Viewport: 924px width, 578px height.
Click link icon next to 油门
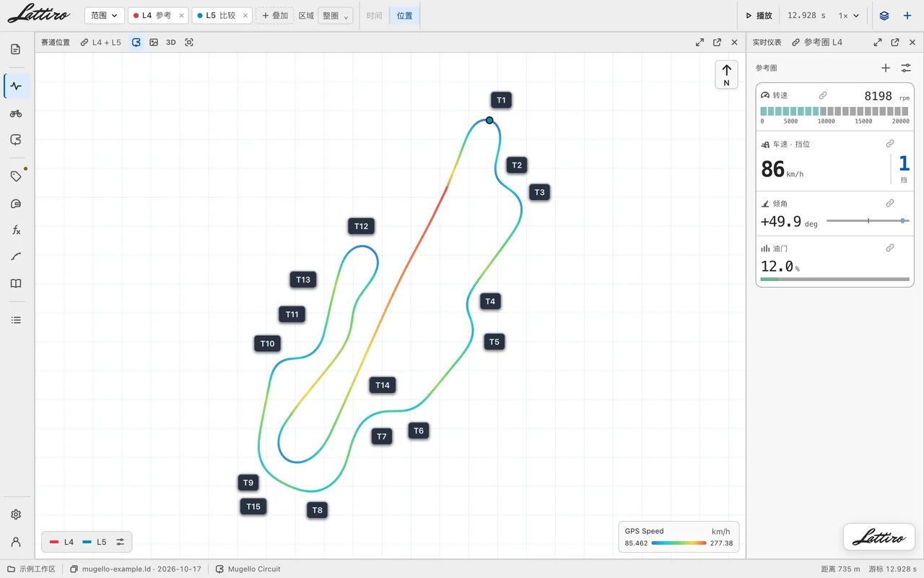click(890, 248)
